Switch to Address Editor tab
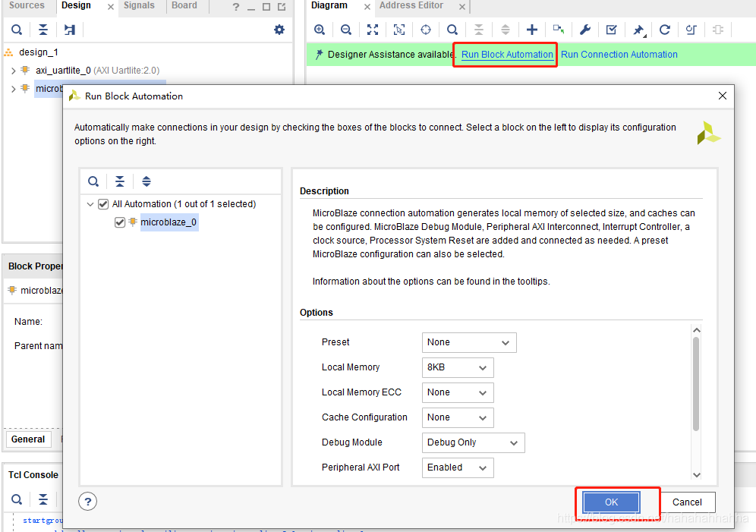 coord(411,6)
